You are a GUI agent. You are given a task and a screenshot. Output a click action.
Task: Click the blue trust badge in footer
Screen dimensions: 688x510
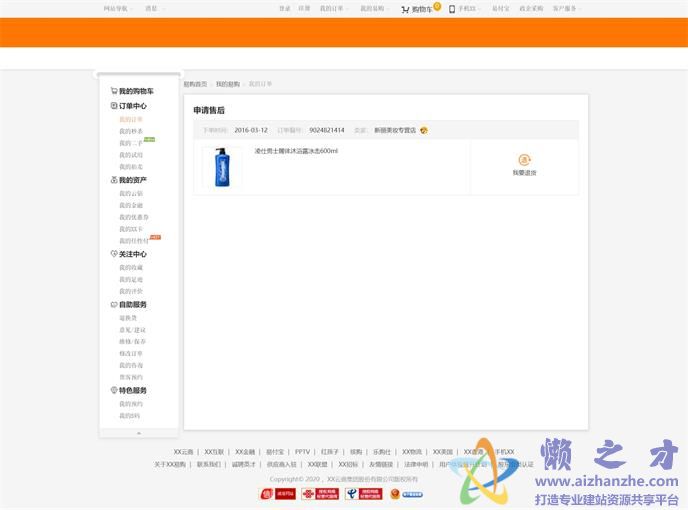point(407,495)
